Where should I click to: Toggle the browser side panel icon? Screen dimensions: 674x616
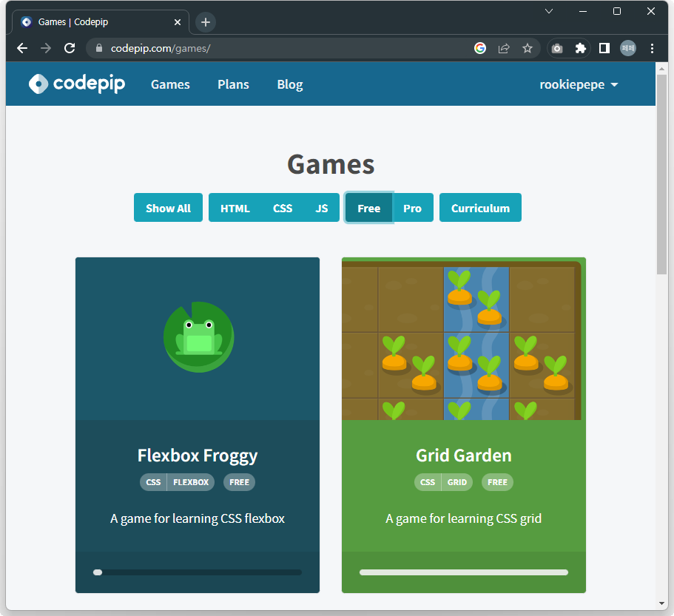point(604,48)
